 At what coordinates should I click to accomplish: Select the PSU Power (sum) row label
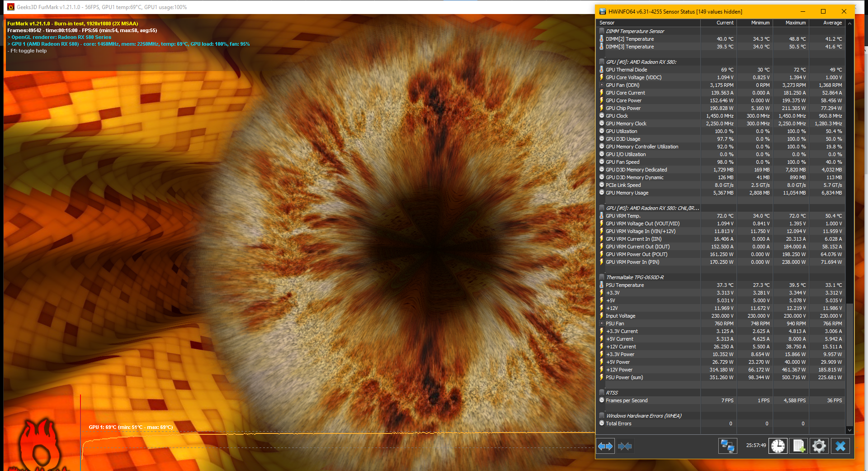click(624, 377)
